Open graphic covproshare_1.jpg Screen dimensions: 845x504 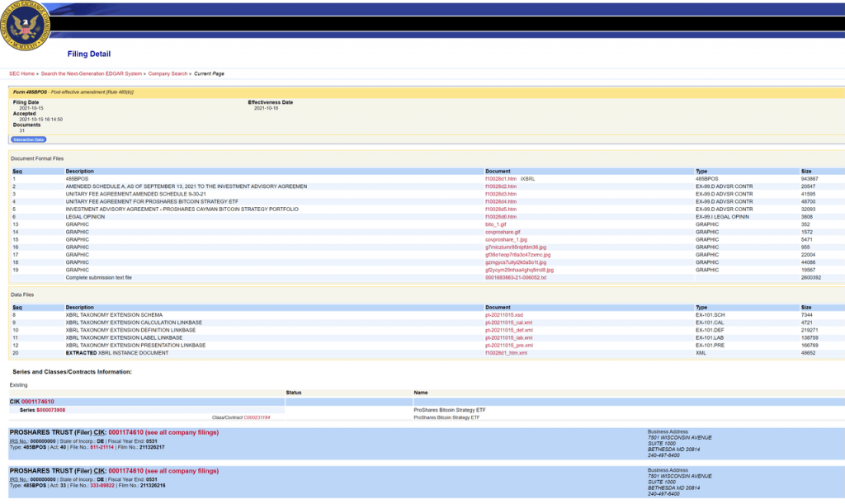506,239
